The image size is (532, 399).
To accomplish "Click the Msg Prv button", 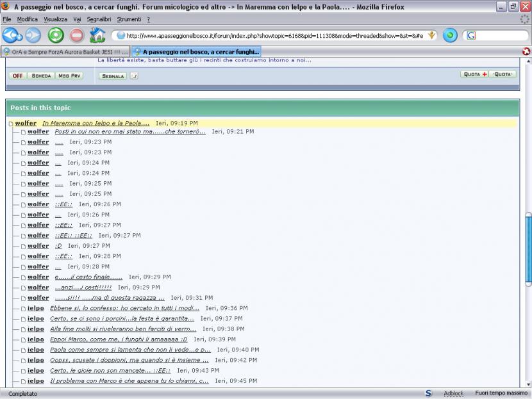I will pos(69,76).
